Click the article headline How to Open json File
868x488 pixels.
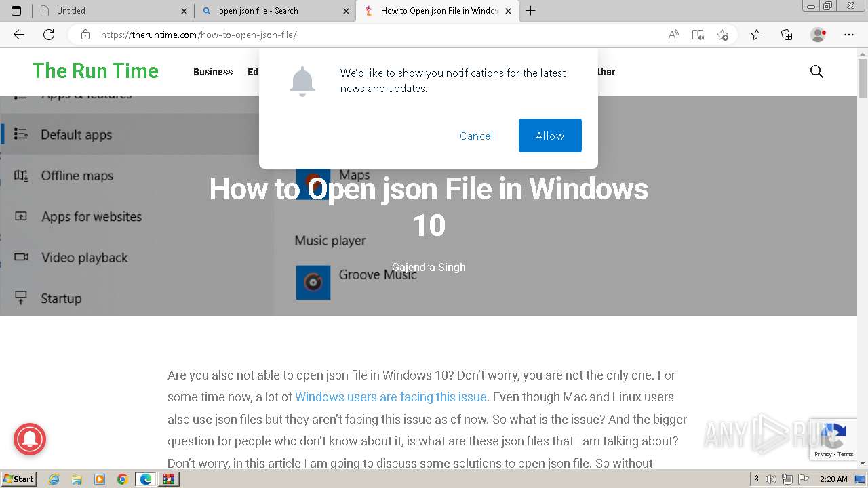coord(429,207)
